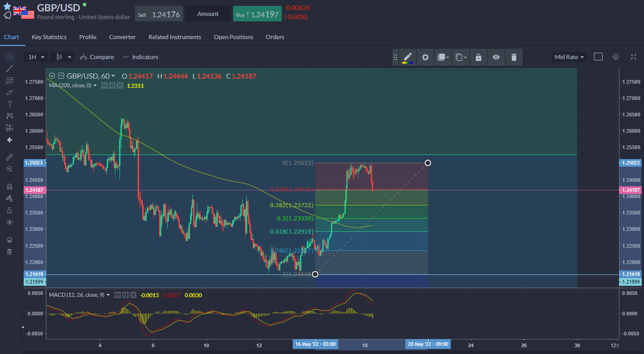Open the 1H timeframe dropdown
This screenshot has height=354, width=644.
(x=36, y=57)
